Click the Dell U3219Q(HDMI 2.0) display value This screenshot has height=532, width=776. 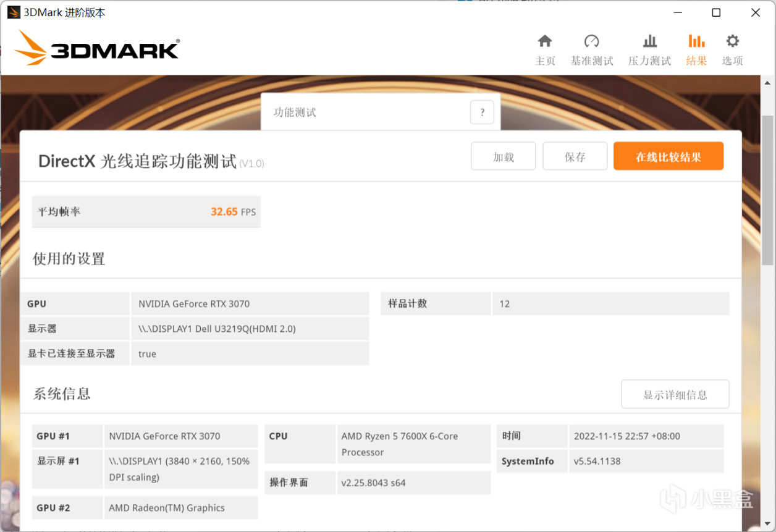coord(250,329)
